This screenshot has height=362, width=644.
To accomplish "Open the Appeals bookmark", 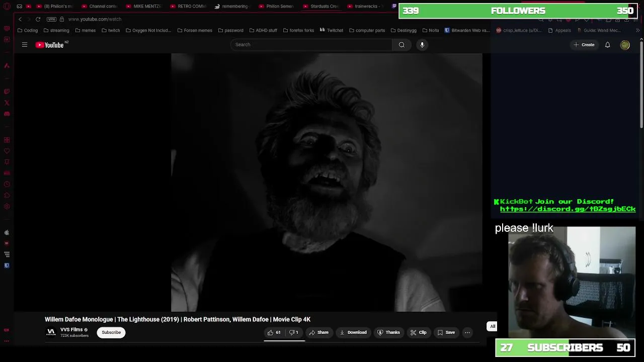I will click(559, 30).
